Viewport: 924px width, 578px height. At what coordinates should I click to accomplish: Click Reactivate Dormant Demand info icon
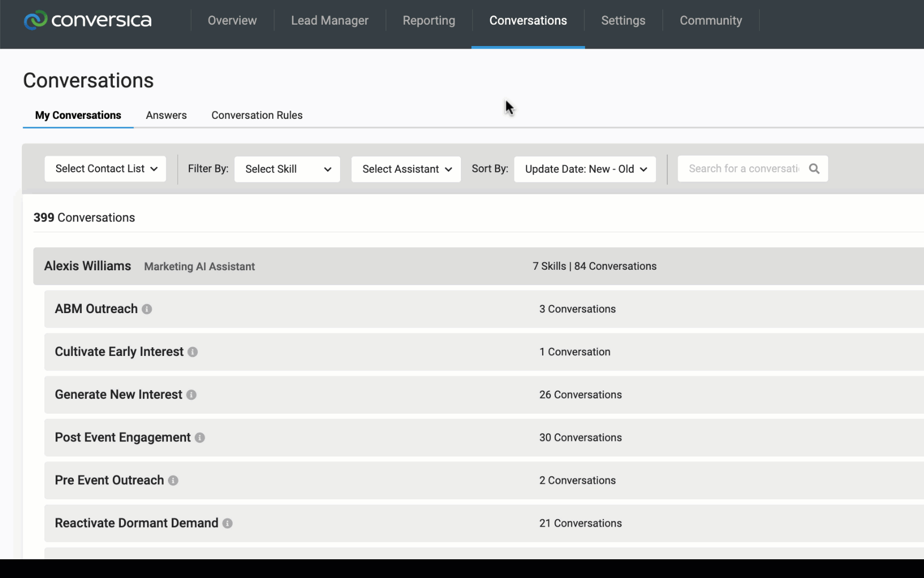227,523
